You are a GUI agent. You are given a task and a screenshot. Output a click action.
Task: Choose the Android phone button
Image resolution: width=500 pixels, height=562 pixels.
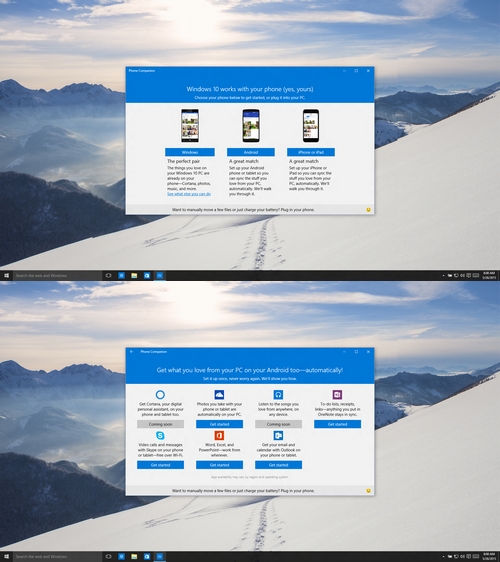[x=251, y=152]
